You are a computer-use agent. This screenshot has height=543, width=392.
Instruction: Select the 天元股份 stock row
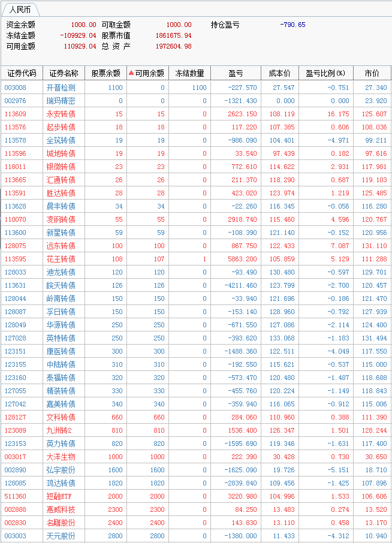pyautogui.click(x=196, y=535)
